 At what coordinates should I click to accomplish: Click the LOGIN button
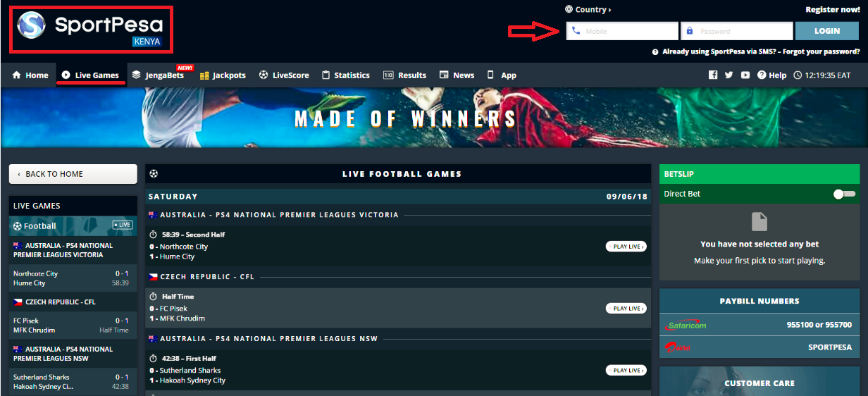coord(827,31)
